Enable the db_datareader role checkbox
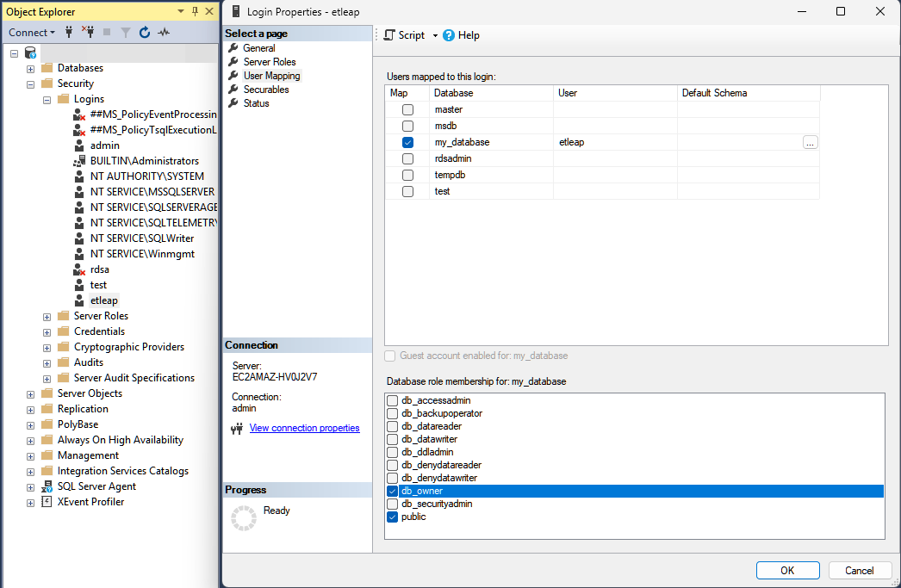 coord(393,426)
